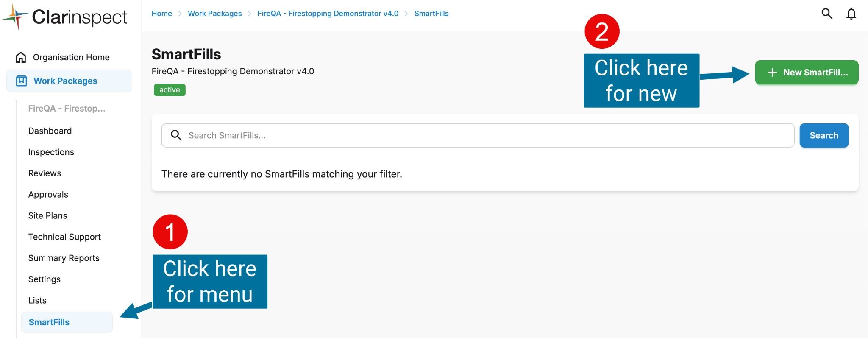Open the notifications bell icon
The image size is (868, 338).
click(851, 14)
